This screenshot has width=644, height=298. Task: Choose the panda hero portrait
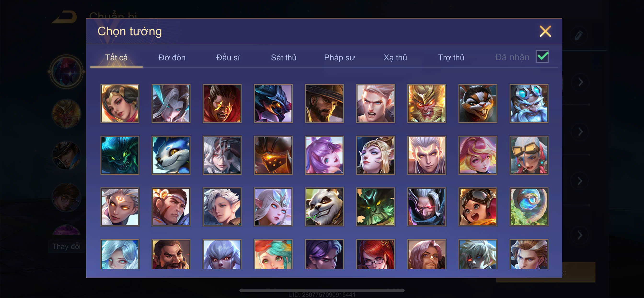[x=324, y=207]
